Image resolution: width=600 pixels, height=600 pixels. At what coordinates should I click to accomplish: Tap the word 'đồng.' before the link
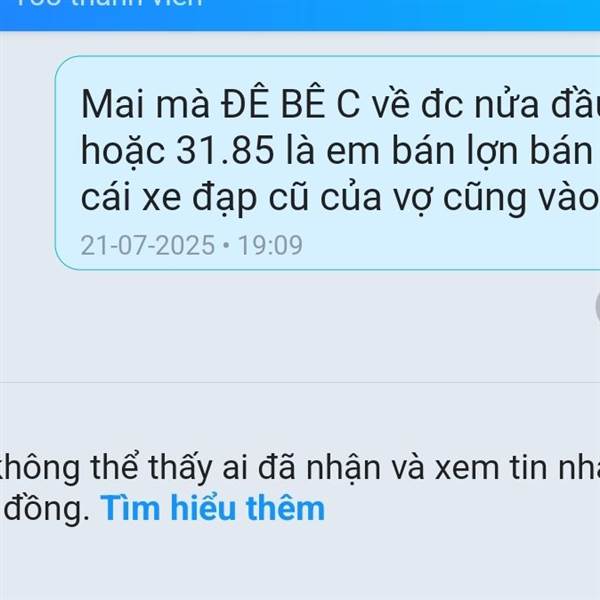[x=46, y=509]
